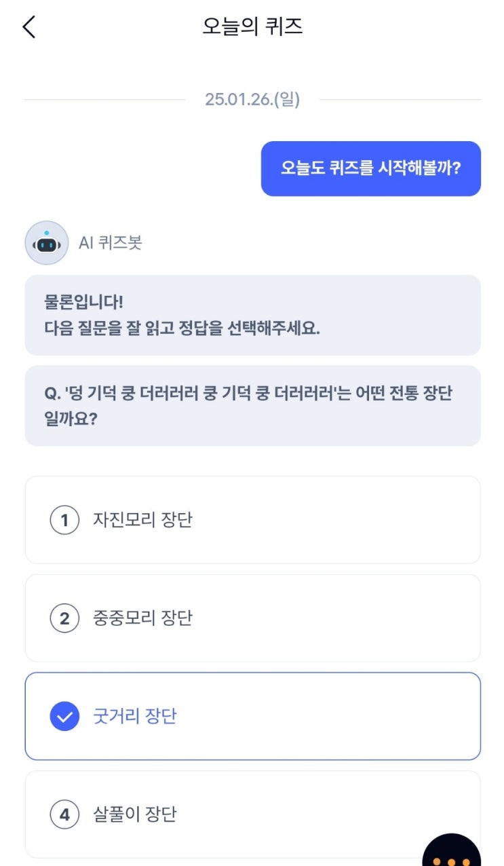Click the 굿거리 장단 answer label
The width and height of the screenshot is (504, 866).
[x=134, y=716]
